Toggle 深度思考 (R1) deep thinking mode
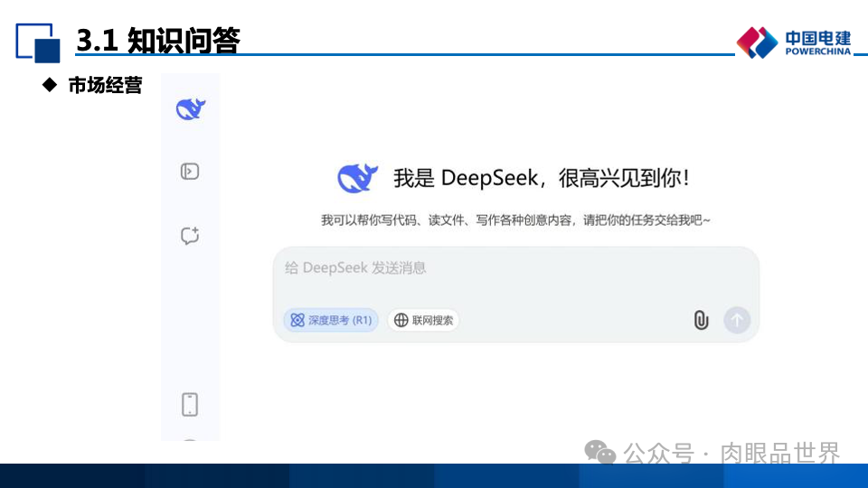Image resolution: width=868 pixels, height=488 pixels. [x=331, y=320]
